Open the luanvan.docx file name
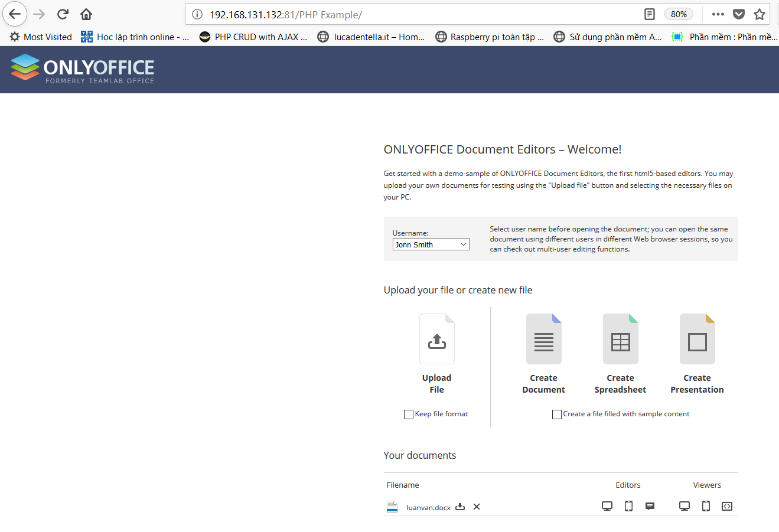 (428, 508)
